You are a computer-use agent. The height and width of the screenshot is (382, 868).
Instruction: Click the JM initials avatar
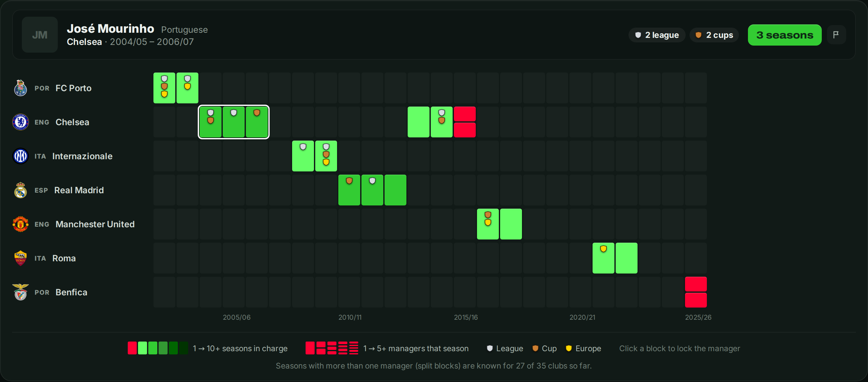40,35
